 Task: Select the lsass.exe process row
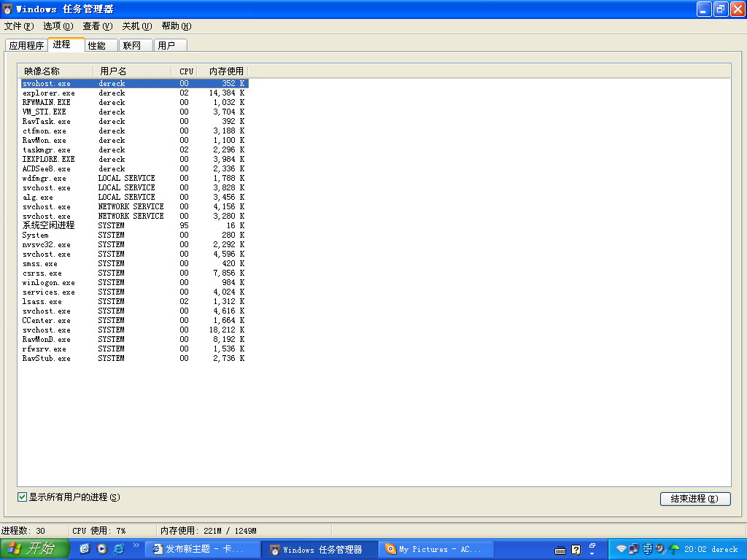click(134, 301)
